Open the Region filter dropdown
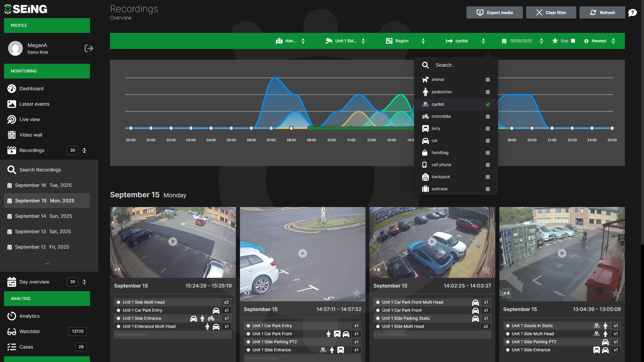644x362 pixels. (401, 41)
